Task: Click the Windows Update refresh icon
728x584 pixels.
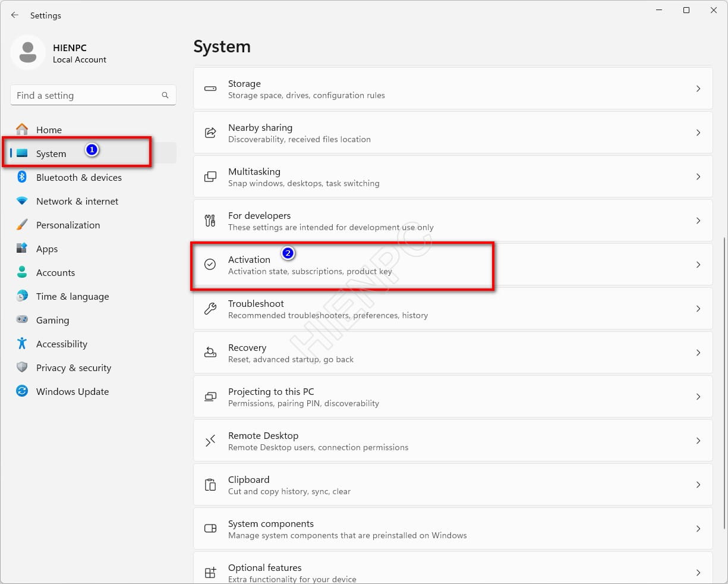Action: (22, 391)
